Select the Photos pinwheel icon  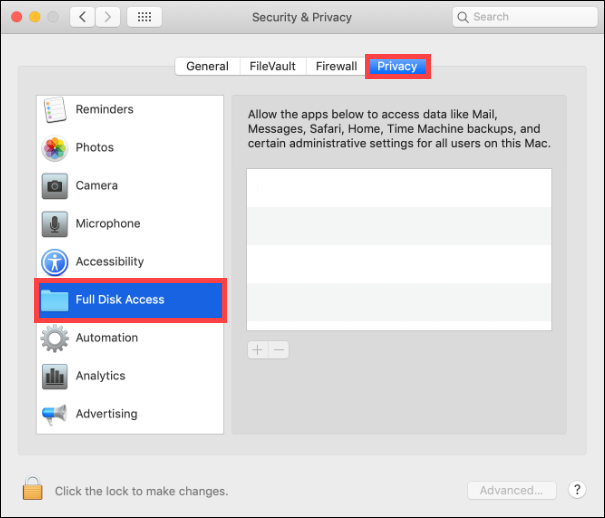(54, 148)
